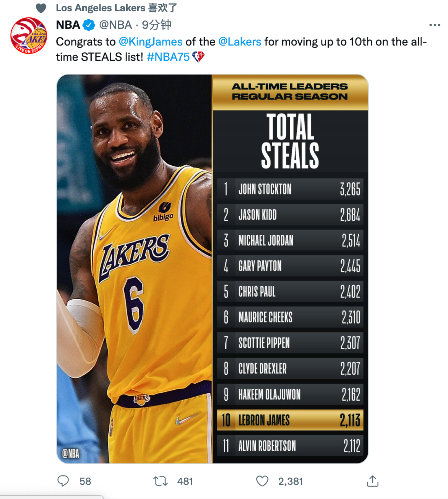Click the gray @NBA handle in header
Screen dimensions: 448x499
(x=115, y=25)
